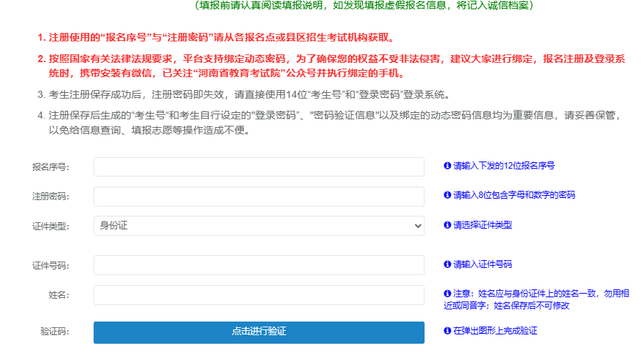Click the 验证码 label

tap(55, 332)
